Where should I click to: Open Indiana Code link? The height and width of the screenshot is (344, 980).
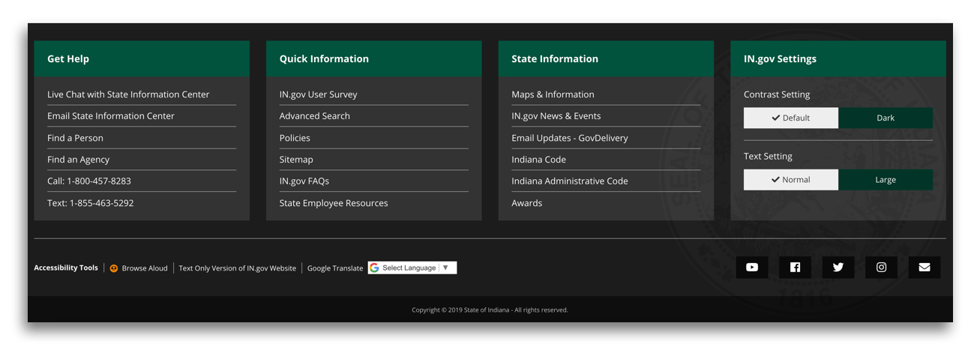(538, 160)
